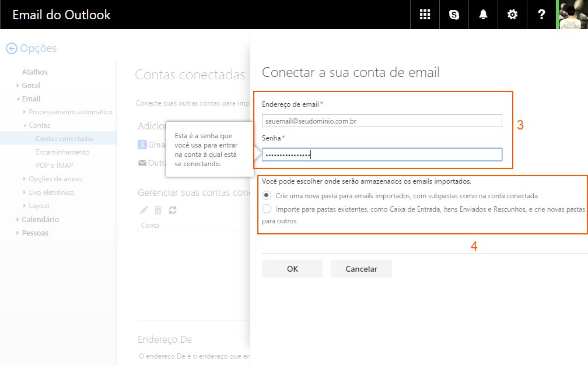Open the app launcher grid icon
This screenshot has height=365, width=588.
425,15
